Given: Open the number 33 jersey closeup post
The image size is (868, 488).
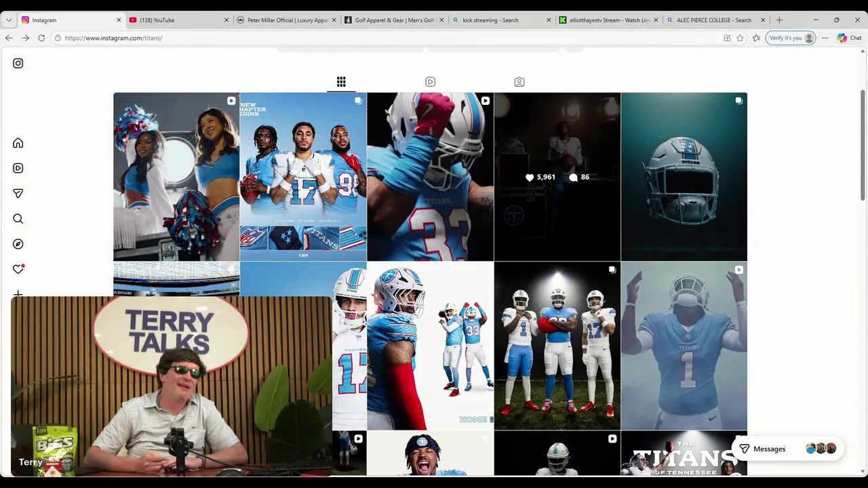Looking at the screenshot, I should click(430, 177).
